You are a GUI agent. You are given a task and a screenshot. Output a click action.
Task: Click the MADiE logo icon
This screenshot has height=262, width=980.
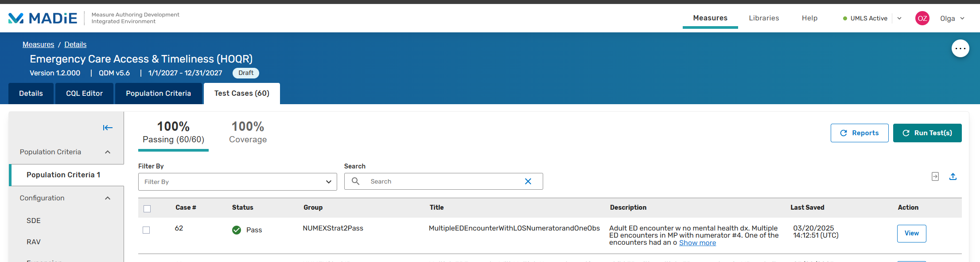(16, 18)
